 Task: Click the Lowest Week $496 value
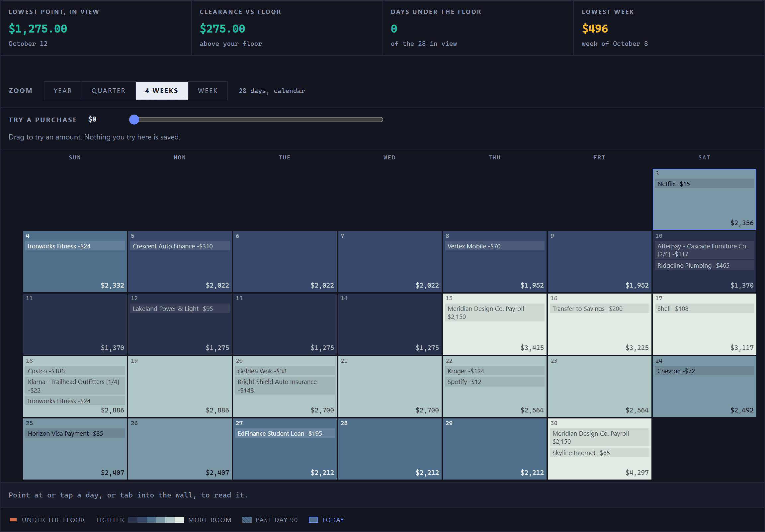click(595, 29)
